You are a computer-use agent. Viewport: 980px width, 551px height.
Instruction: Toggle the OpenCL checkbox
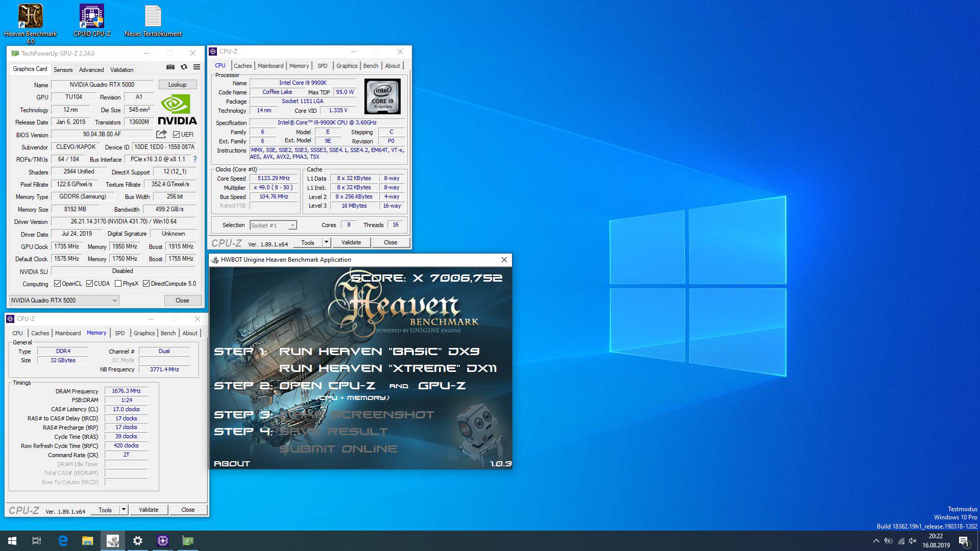click(x=57, y=284)
